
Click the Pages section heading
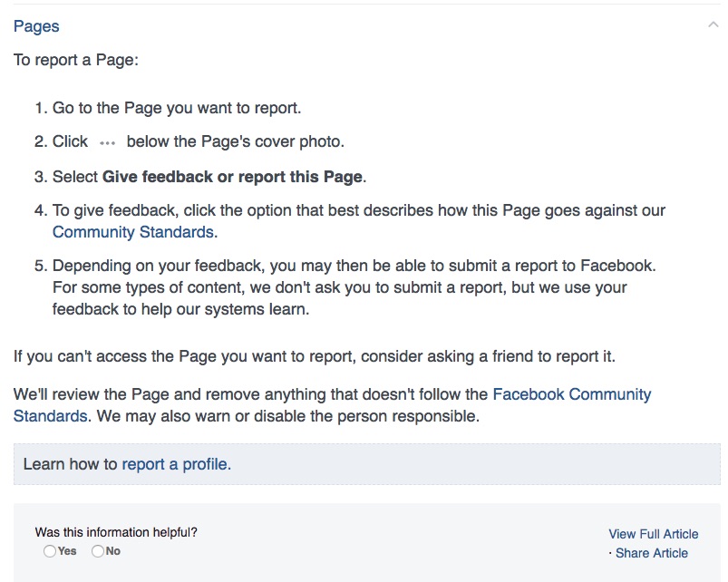pyautogui.click(x=36, y=26)
